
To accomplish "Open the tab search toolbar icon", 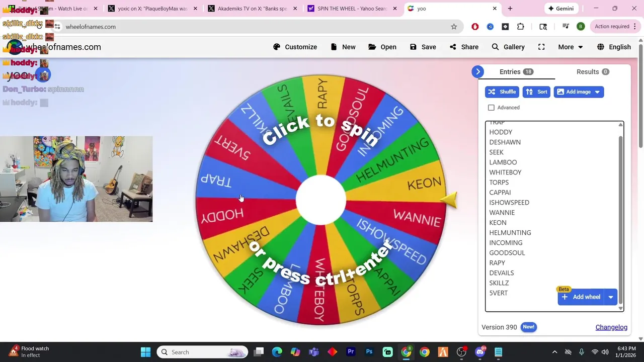I will coord(543,27).
